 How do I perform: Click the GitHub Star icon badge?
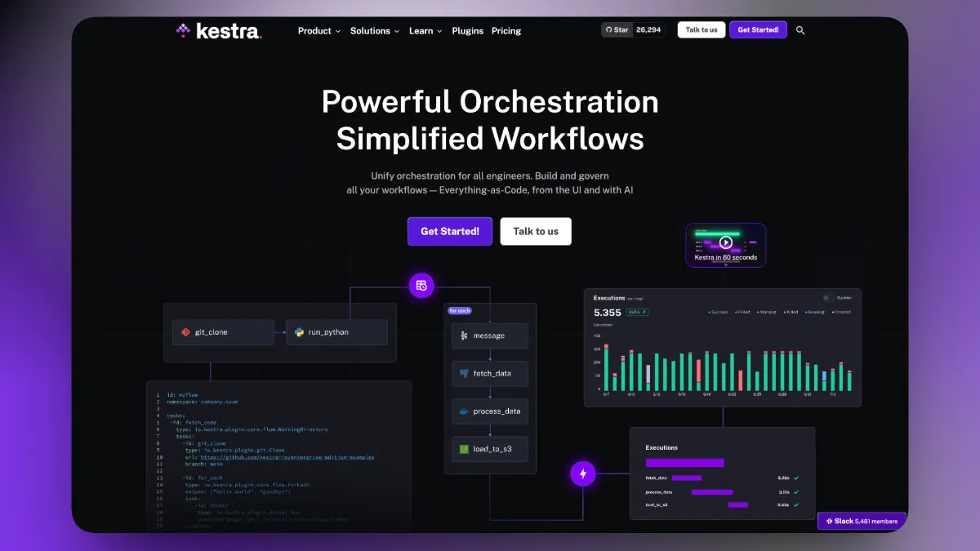(x=617, y=30)
